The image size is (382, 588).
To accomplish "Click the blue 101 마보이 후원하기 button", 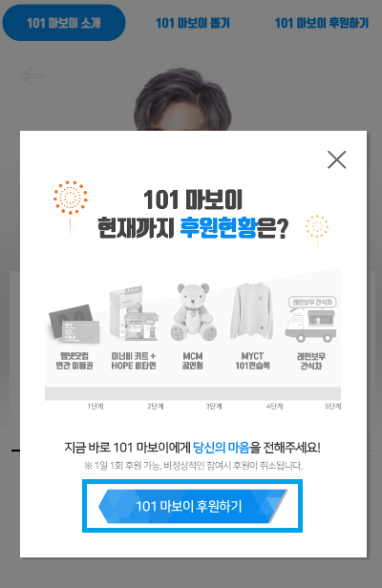I will tap(193, 506).
